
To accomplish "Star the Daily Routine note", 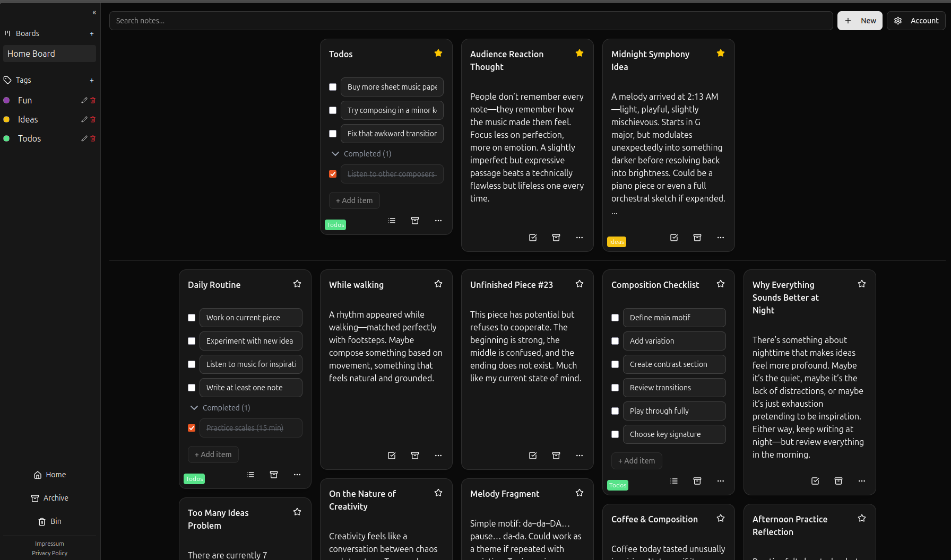I will pos(297,284).
